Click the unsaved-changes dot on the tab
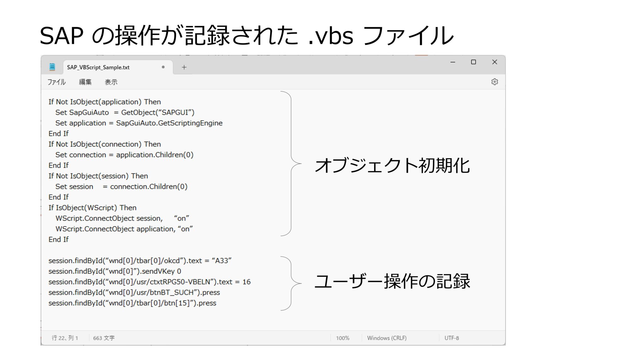Viewport: 644px width, 362px height. click(163, 67)
